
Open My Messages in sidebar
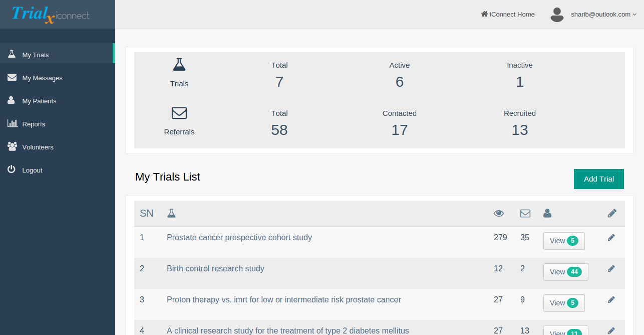click(42, 78)
